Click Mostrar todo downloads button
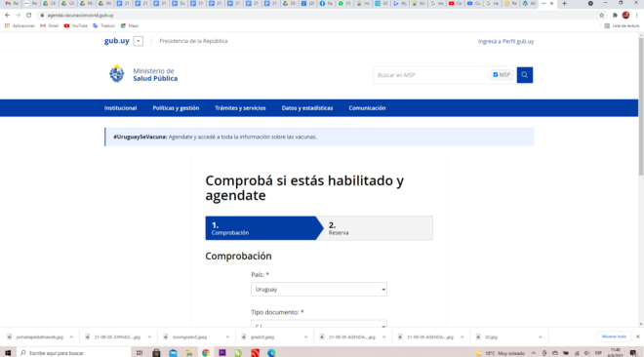The width and height of the screenshot is (644, 357). pos(614,337)
